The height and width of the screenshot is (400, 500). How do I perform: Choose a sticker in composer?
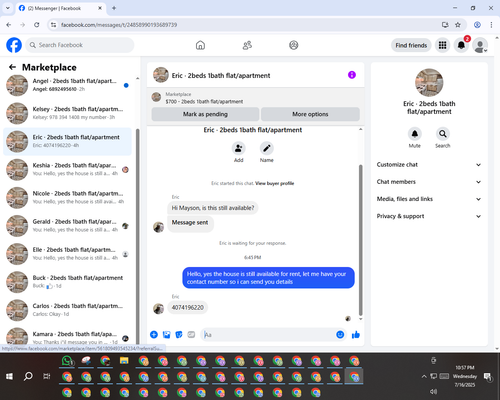click(x=179, y=334)
